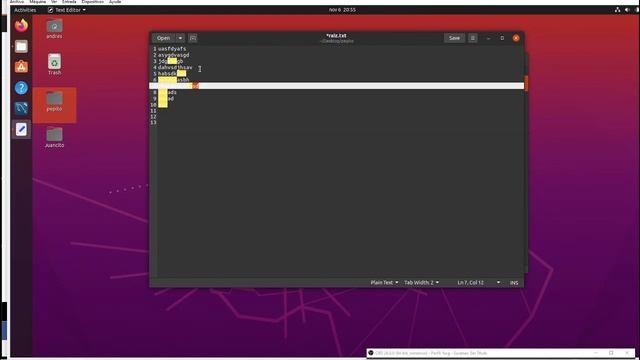Click the OBS icon in bottom window bar
Viewport: 640px width, 360px height.
[371, 353]
